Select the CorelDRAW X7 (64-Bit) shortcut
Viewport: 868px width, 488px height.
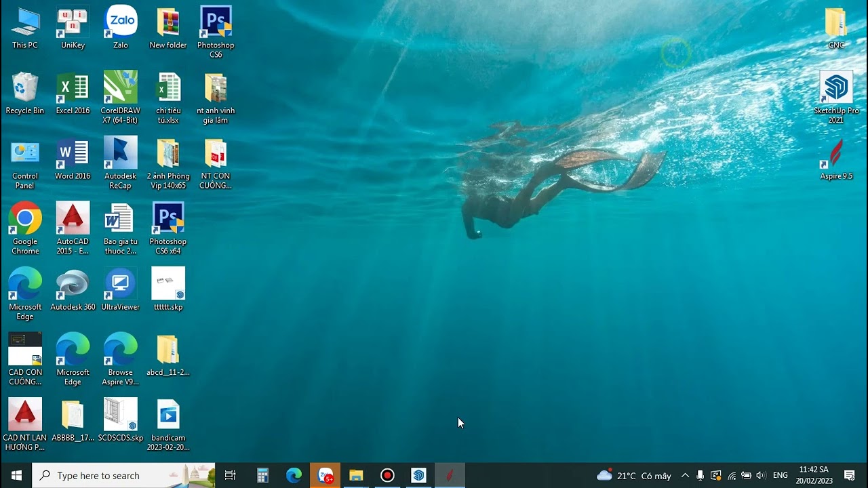click(120, 97)
